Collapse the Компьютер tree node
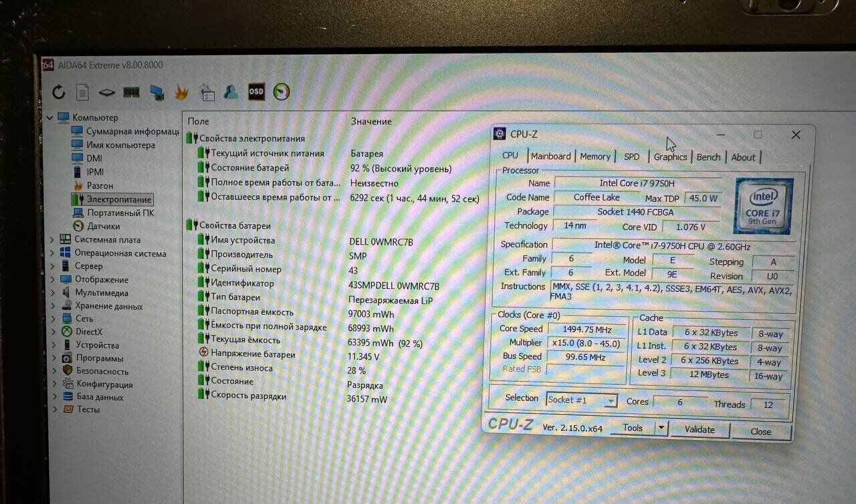The height and width of the screenshot is (504, 856). coord(49,118)
